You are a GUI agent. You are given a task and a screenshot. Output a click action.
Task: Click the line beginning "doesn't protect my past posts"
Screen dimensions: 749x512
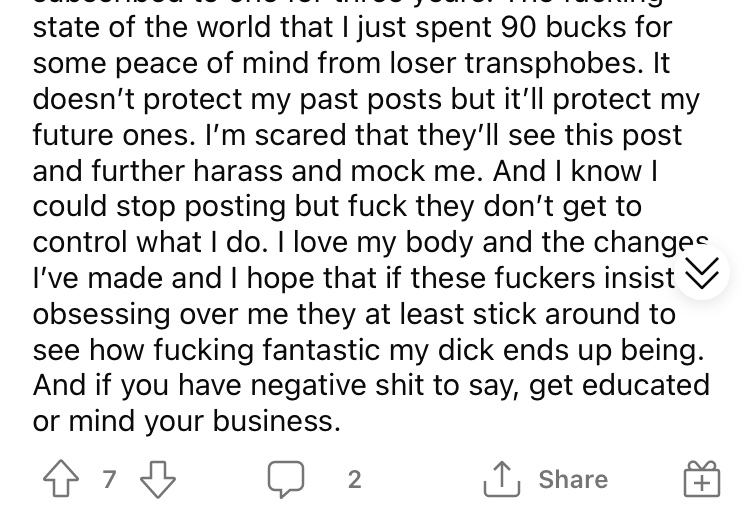[x=366, y=99]
